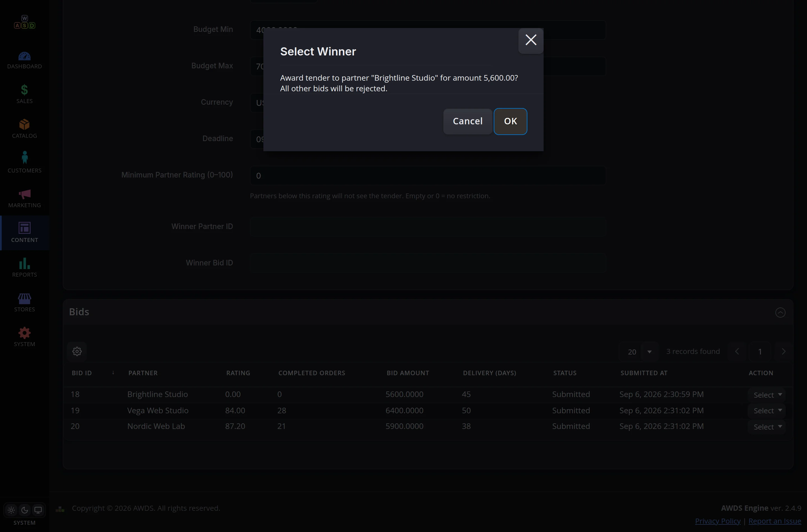Open the Report an Issue link
The height and width of the screenshot is (532, 807).
[x=775, y=521]
